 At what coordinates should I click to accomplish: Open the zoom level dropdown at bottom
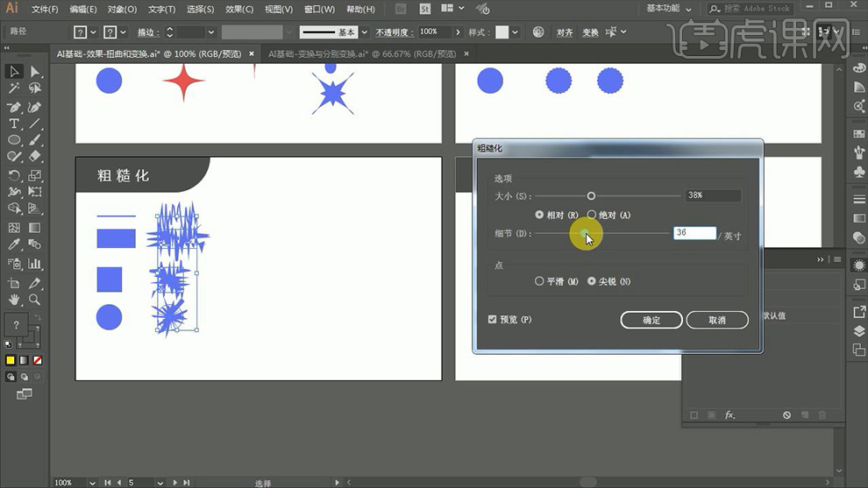click(92, 483)
